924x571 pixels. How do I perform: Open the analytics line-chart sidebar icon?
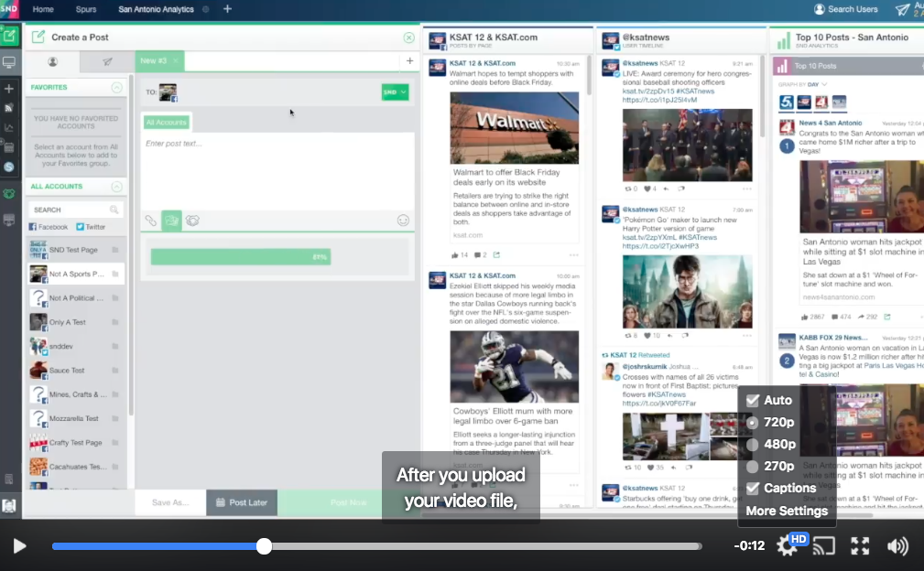pyautogui.click(x=9, y=127)
